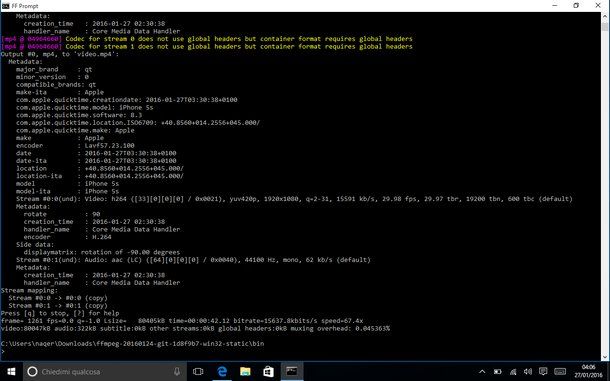
Task: Open the Windows Store taskbar icon
Action: [268, 372]
